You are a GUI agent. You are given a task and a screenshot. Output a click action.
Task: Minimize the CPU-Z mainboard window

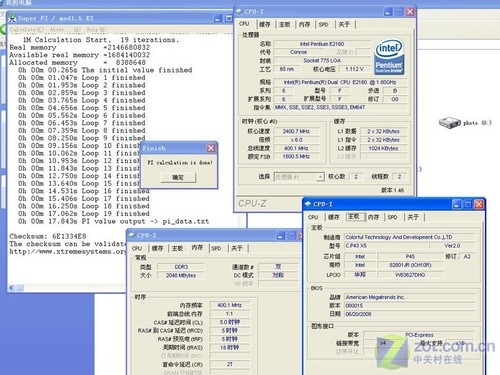[457, 204]
